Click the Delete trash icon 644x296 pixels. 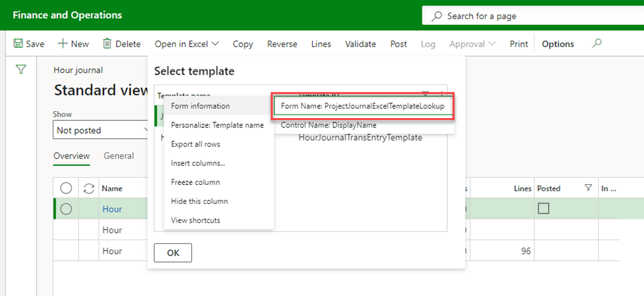pos(107,44)
